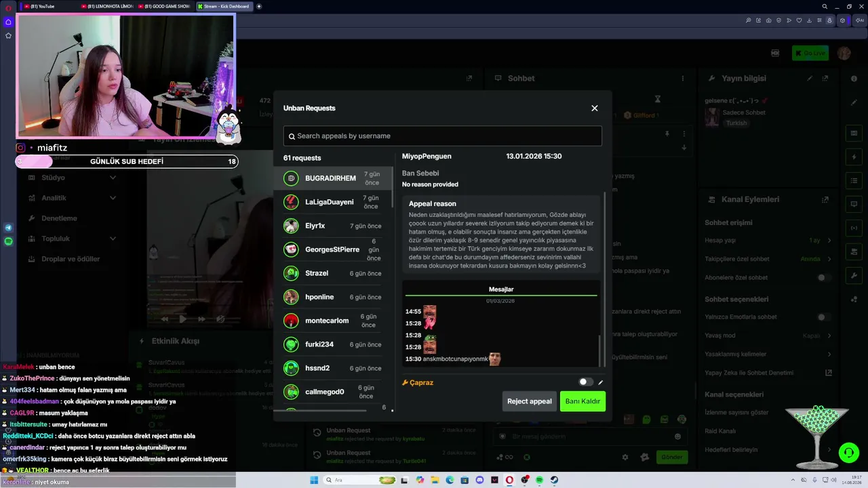Select Strazel in the requests list
868x488 pixels.
coord(333,273)
